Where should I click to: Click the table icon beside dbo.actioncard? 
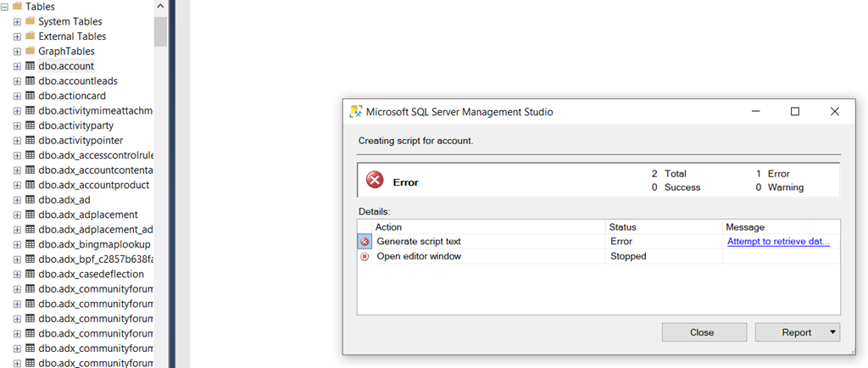[31, 96]
